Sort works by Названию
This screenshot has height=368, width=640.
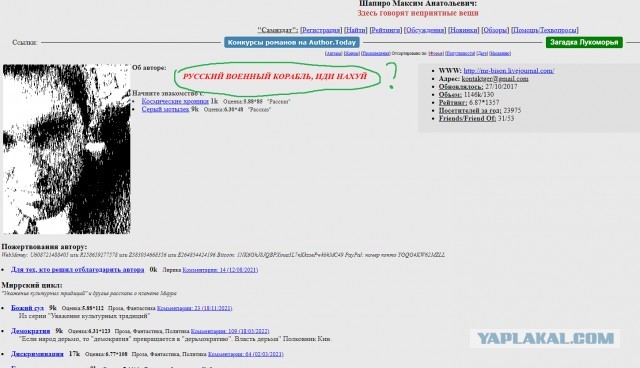click(500, 53)
